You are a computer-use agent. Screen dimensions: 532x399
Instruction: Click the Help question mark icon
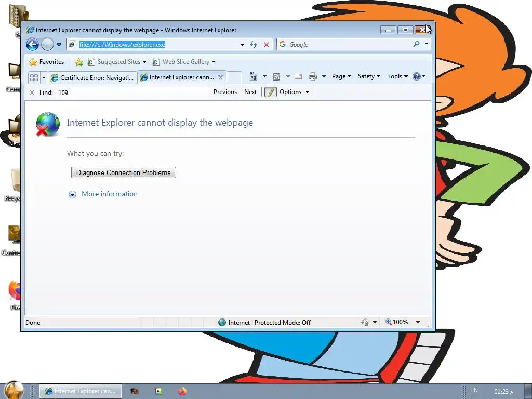(x=417, y=76)
